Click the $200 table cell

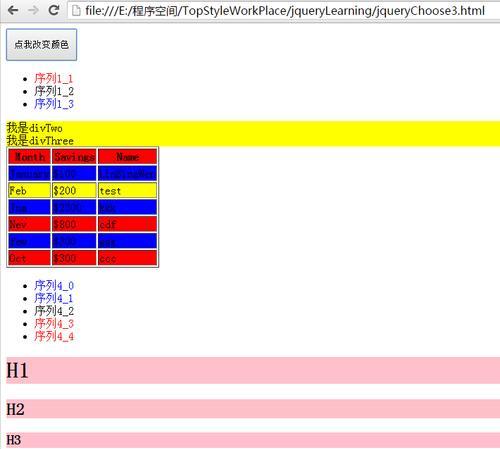(74, 190)
